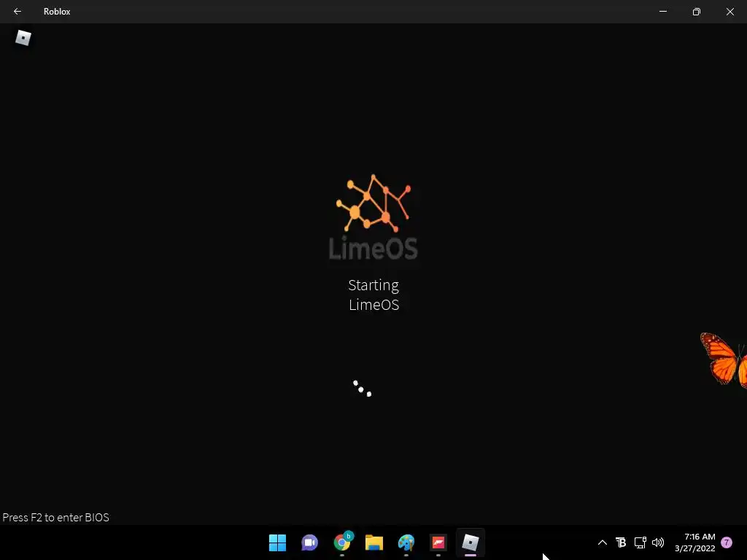
Task: Open the Roblox menu logo icon
Action: pyautogui.click(x=23, y=38)
